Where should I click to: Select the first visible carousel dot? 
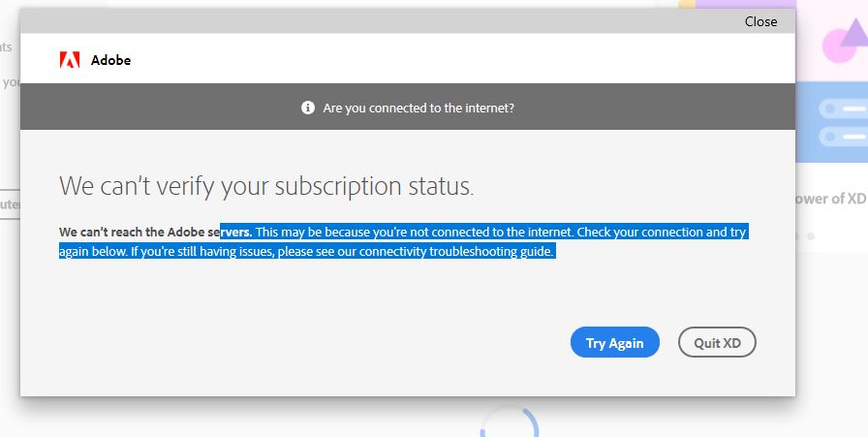[x=798, y=235]
